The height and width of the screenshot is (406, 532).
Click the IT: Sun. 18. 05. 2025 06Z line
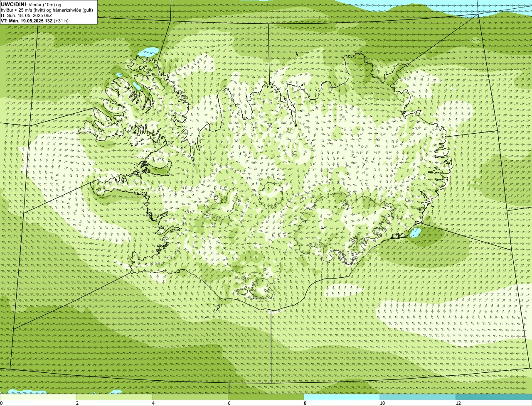[x=26, y=15]
